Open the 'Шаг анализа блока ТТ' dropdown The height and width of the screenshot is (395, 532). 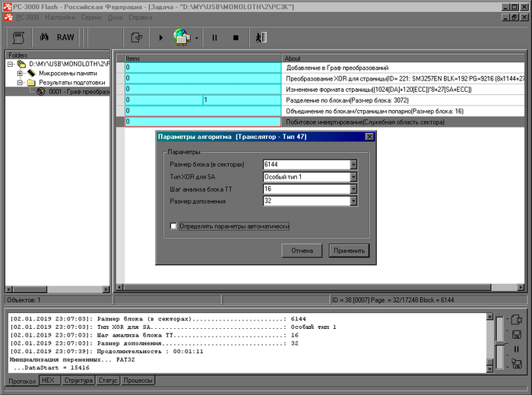point(353,188)
